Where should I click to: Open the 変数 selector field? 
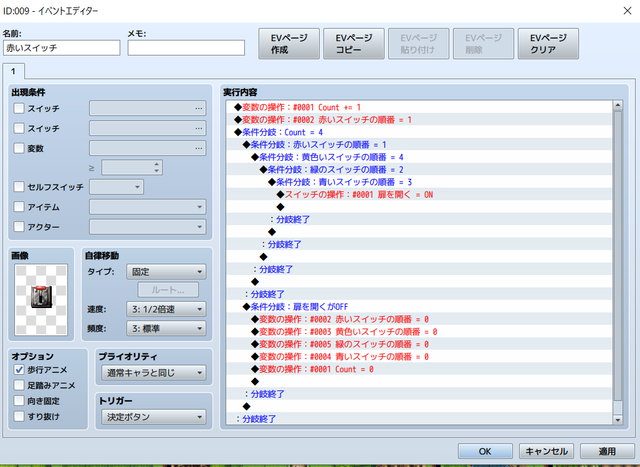pyautogui.click(x=148, y=148)
